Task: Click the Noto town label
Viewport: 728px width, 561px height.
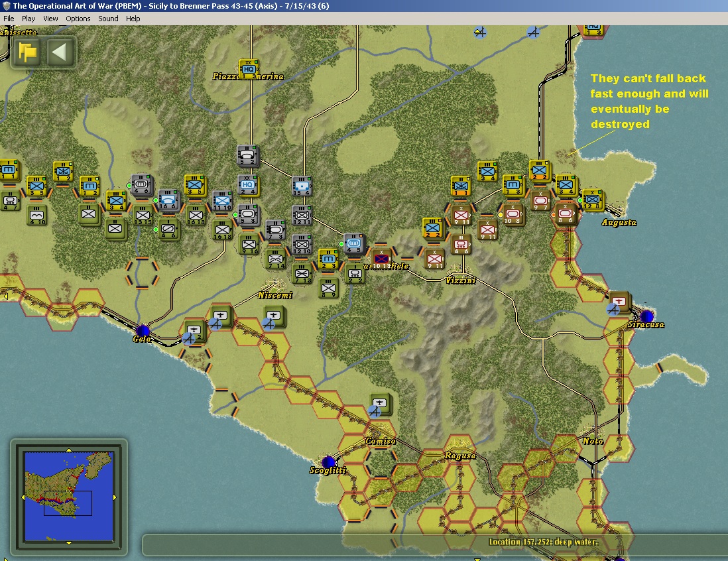Action: coord(593,441)
